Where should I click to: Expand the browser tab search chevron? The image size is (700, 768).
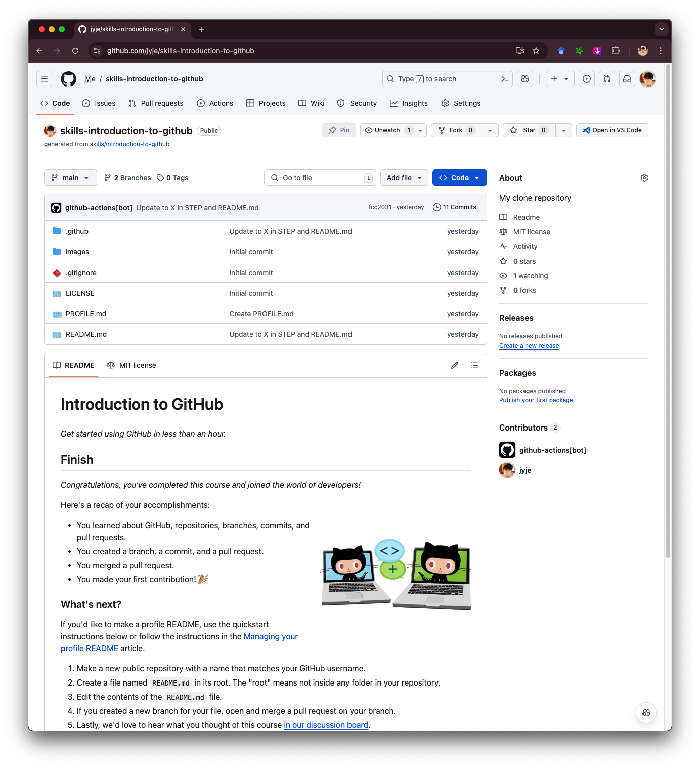(662, 29)
